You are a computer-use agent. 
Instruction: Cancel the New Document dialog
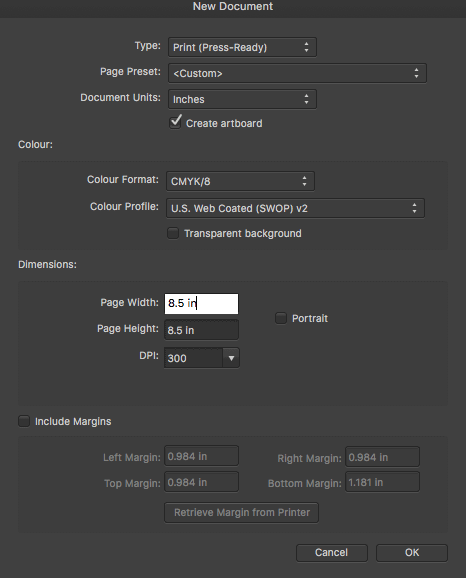(x=332, y=553)
